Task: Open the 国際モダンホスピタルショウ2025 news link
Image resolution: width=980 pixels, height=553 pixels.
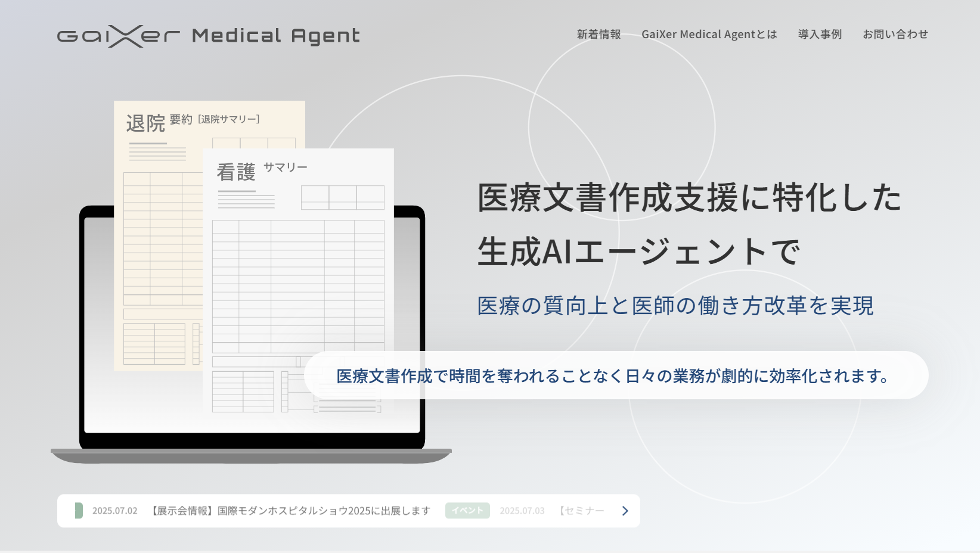Action: pos(289,511)
